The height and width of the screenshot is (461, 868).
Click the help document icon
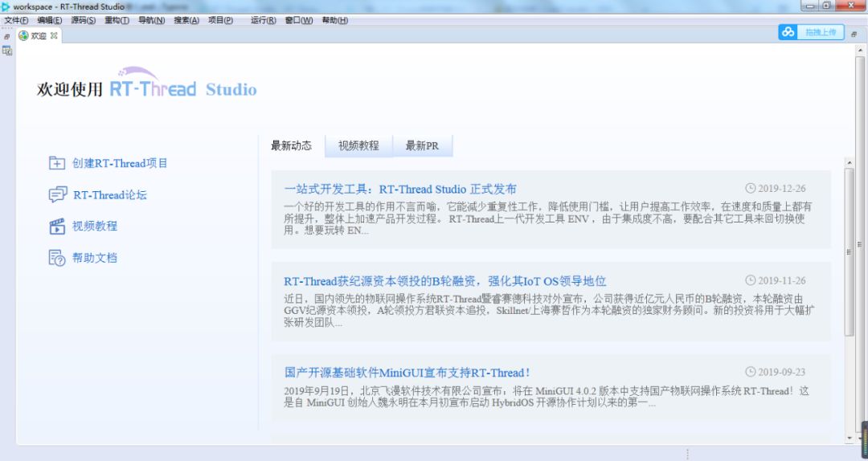57,257
